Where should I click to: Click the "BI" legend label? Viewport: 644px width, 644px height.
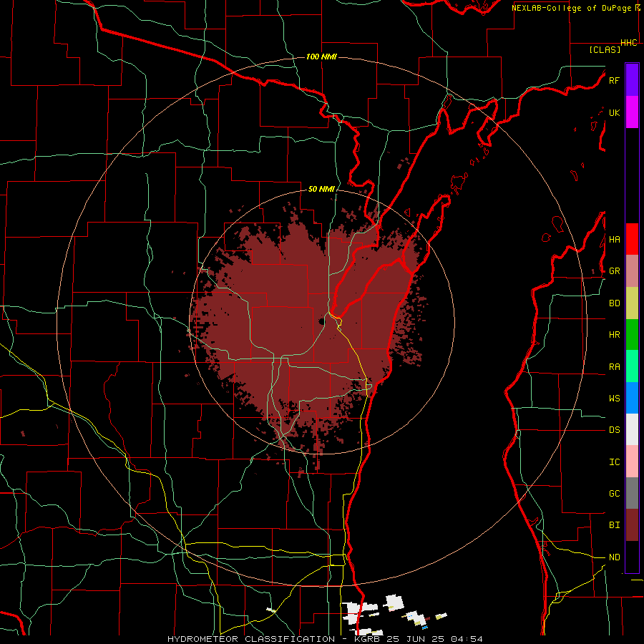(x=614, y=525)
